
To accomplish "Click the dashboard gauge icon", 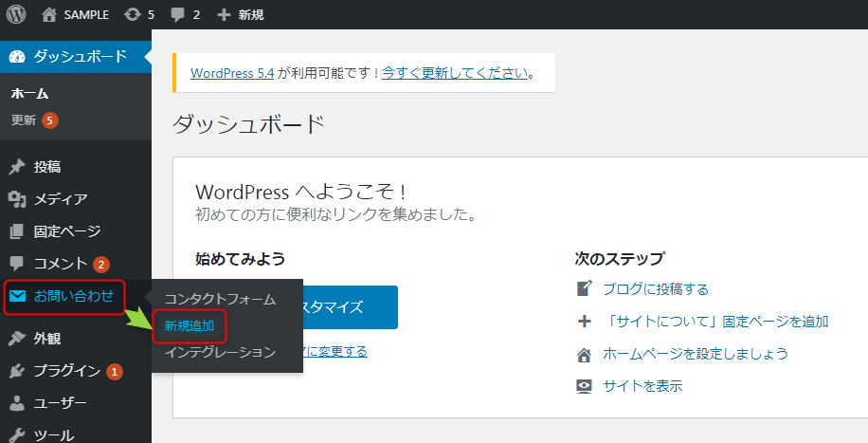I will 17,57.
